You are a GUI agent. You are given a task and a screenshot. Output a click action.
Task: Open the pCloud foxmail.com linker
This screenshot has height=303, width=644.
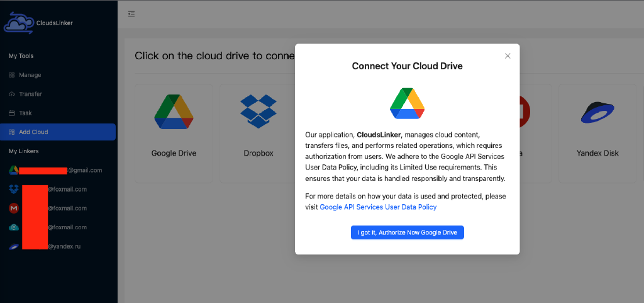click(x=58, y=227)
